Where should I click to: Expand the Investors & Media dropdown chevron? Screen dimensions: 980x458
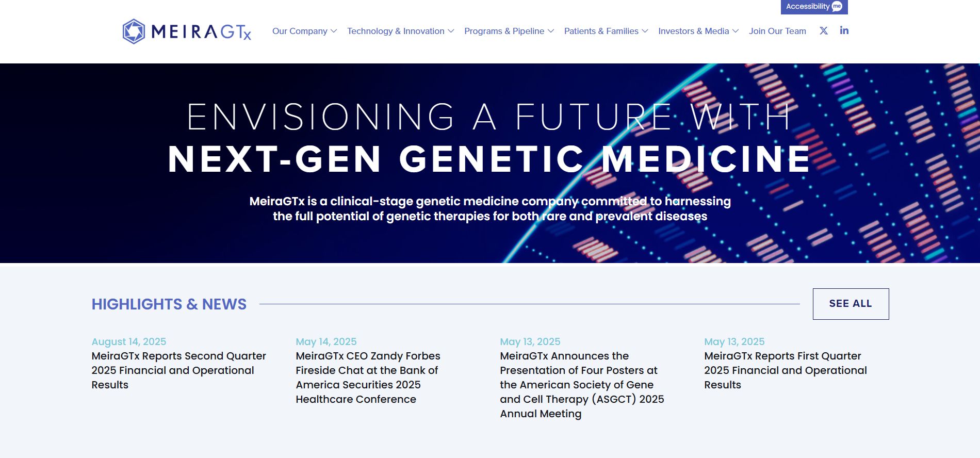pos(736,31)
